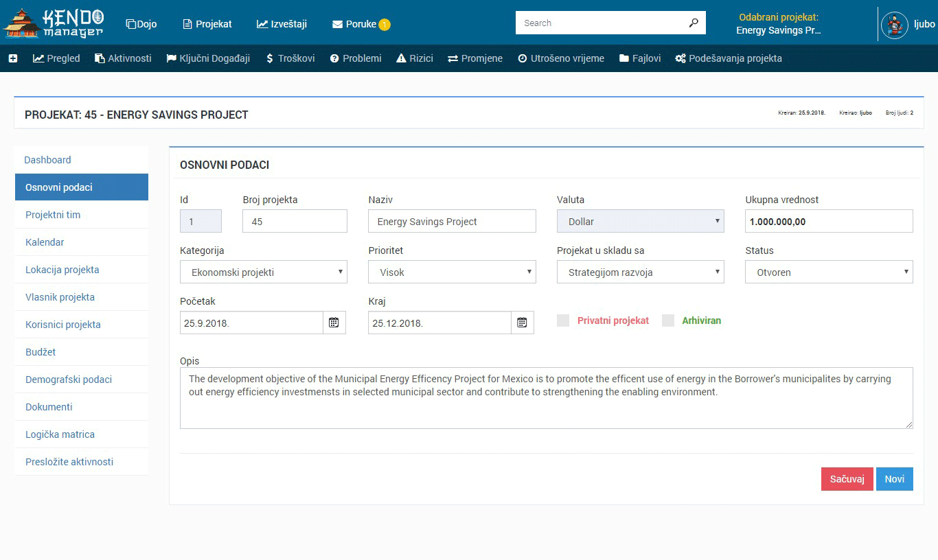Open Budžet sidebar item

coord(82,352)
